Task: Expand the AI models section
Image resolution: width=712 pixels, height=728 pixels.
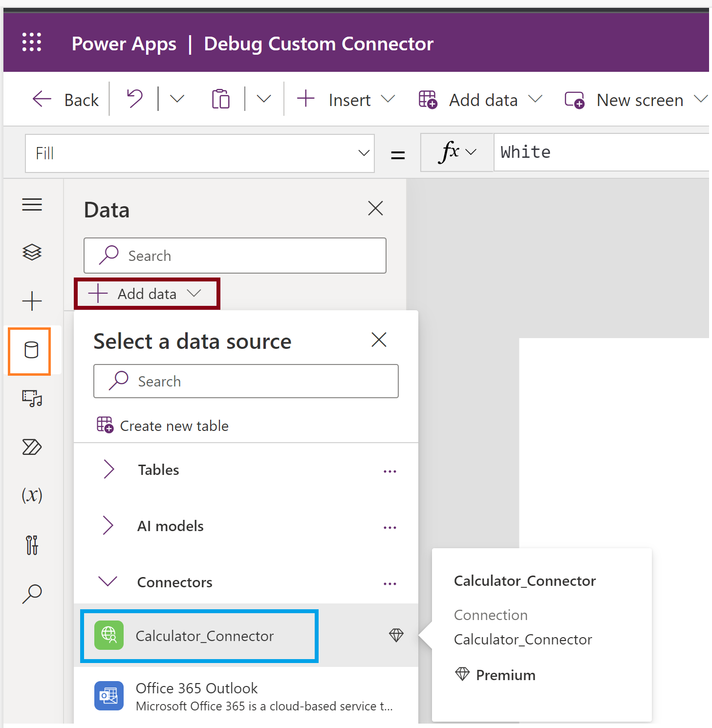Action: pos(109,526)
